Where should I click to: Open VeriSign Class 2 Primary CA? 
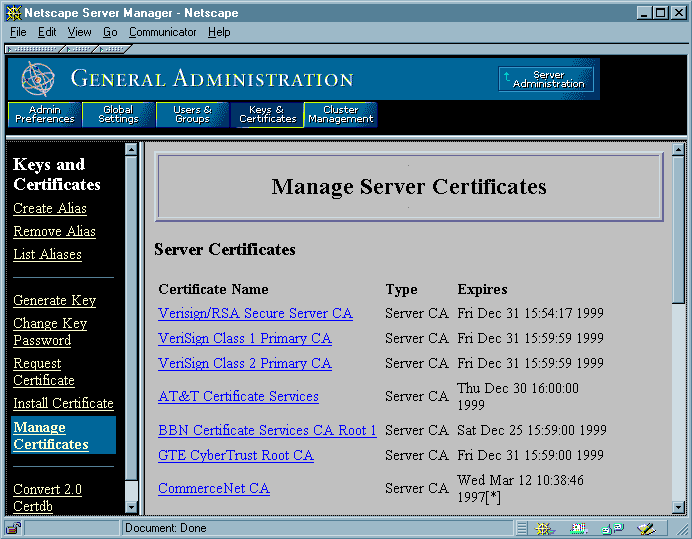tap(245, 363)
